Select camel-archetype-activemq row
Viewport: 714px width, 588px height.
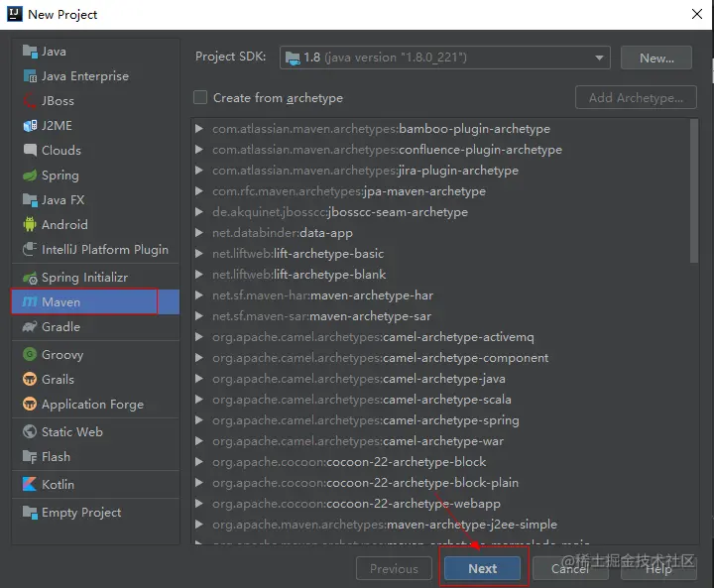(440, 337)
